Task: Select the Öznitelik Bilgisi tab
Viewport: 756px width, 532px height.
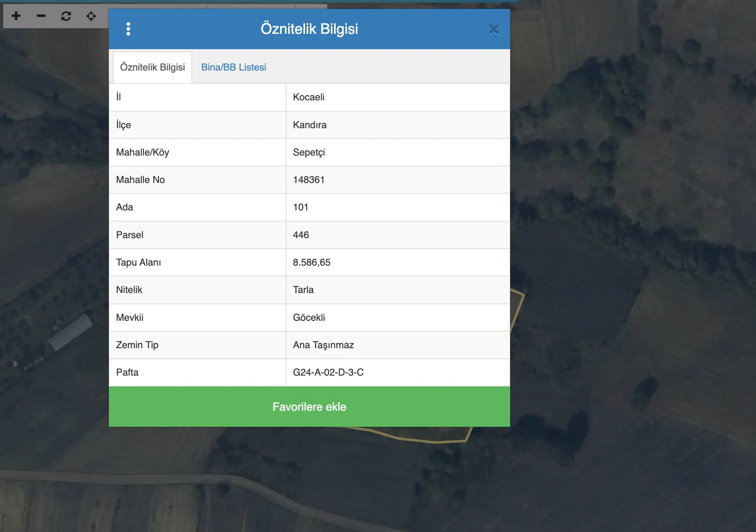Action: (152, 67)
